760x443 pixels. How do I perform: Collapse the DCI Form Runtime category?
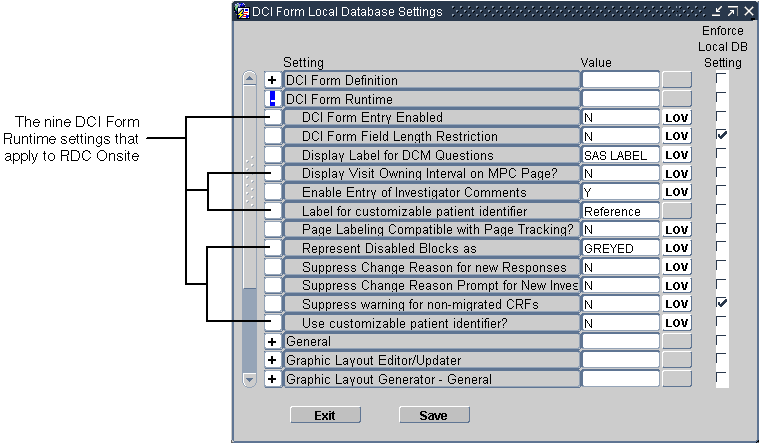coord(272,99)
